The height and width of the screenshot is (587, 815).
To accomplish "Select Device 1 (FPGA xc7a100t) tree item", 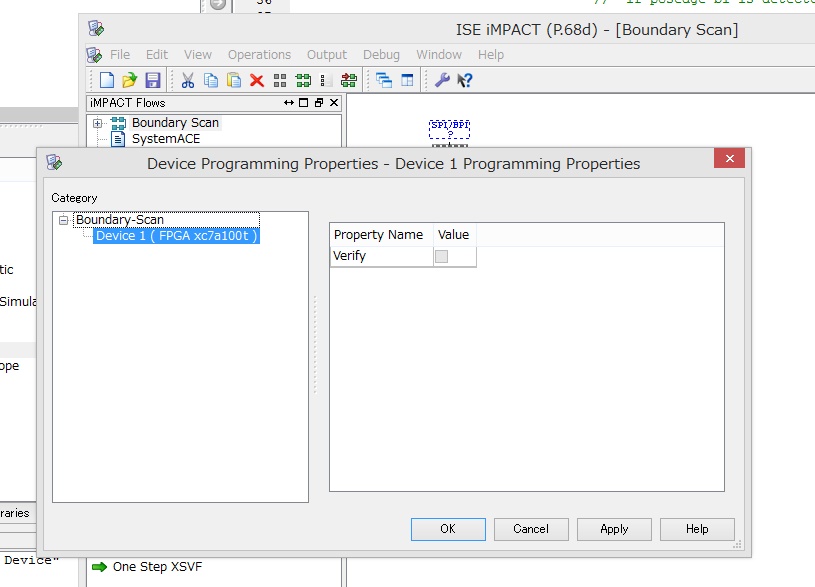I will click(x=176, y=236).
